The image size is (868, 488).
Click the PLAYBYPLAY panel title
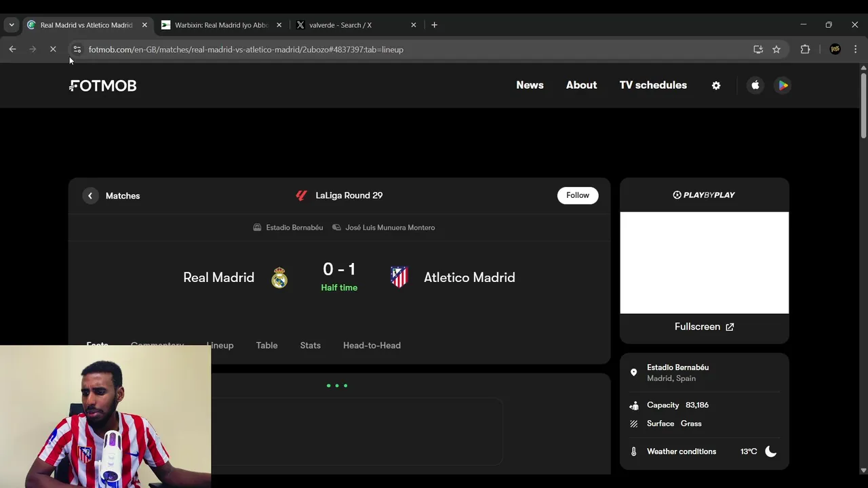[704, 195]
